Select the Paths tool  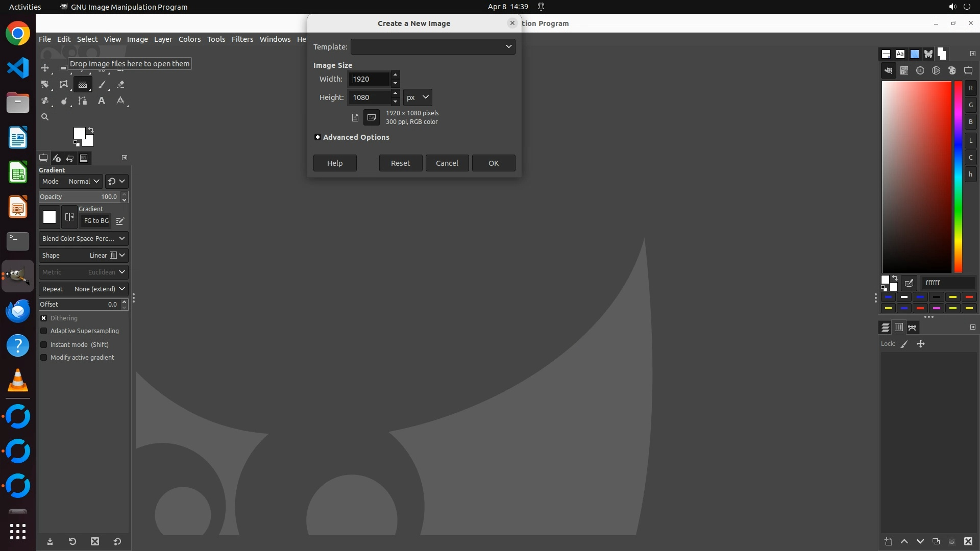(x=83, y=101)
